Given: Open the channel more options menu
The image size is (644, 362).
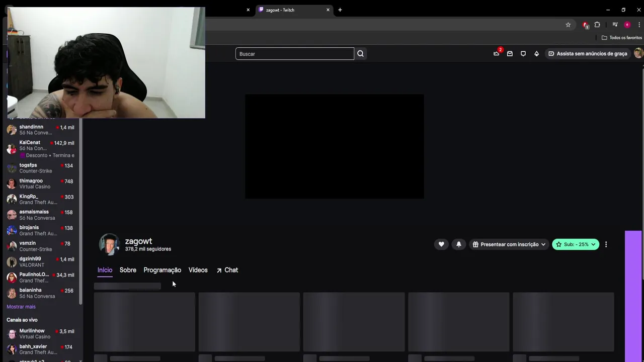Looking at the screenshot, I should [x=606, y=244].
